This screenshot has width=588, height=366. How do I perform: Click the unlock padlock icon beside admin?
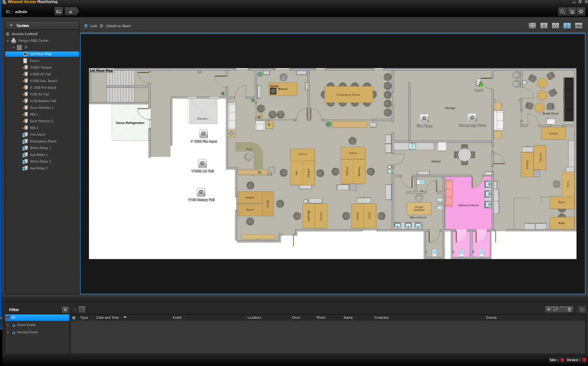click(71, 12)
